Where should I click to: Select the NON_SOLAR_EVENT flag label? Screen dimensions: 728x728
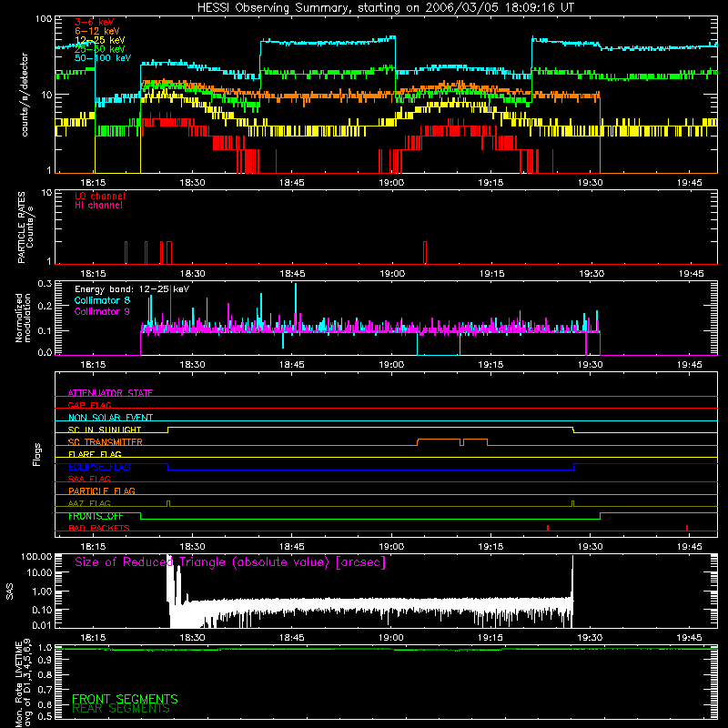[x=110, y=418]
